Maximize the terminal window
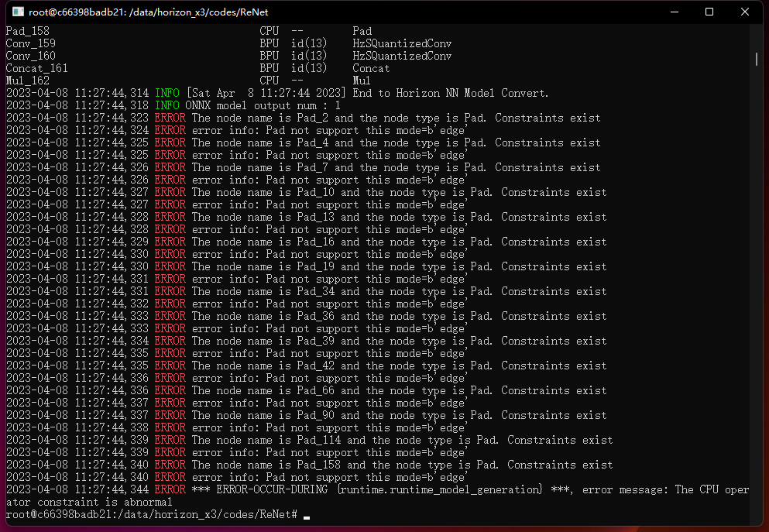The height and width of the screenshot is (532, 769). click(709, 12)
